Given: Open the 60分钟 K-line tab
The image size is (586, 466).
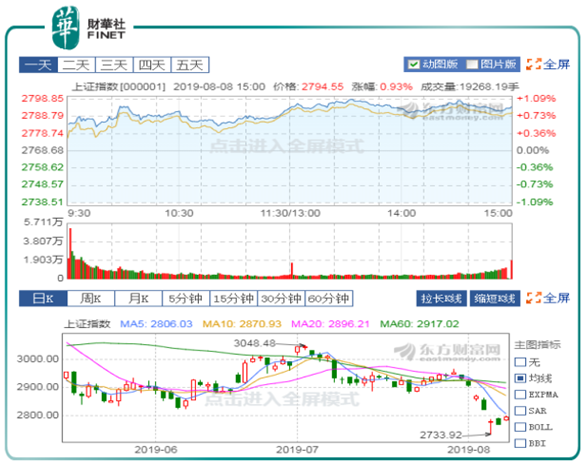Looking at the screenshot, I should tap(329, 299).
